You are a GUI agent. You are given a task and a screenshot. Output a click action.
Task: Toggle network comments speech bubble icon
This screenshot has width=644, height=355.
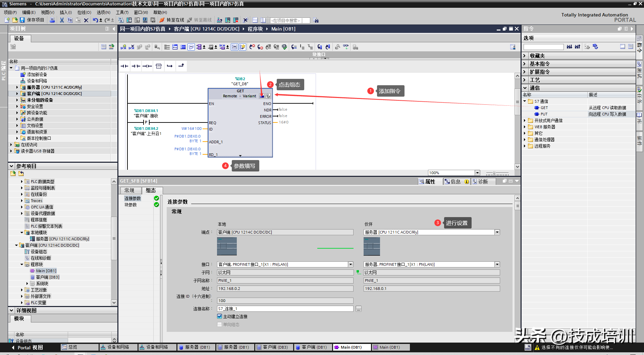point(191,47)
